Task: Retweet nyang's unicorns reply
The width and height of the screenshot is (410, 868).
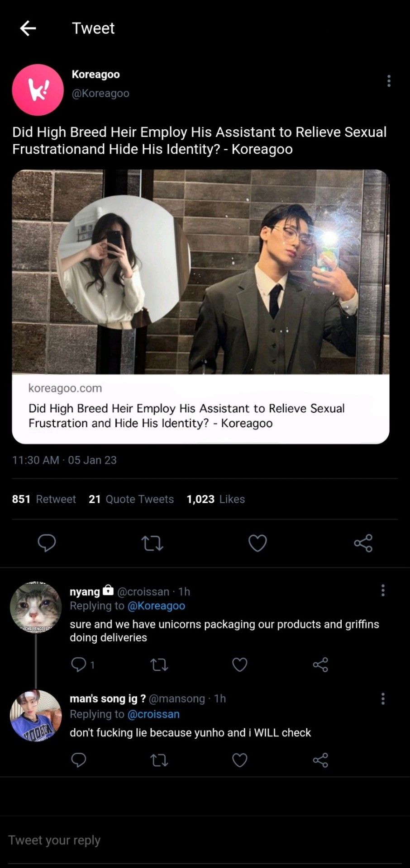Action: point(159,665)
